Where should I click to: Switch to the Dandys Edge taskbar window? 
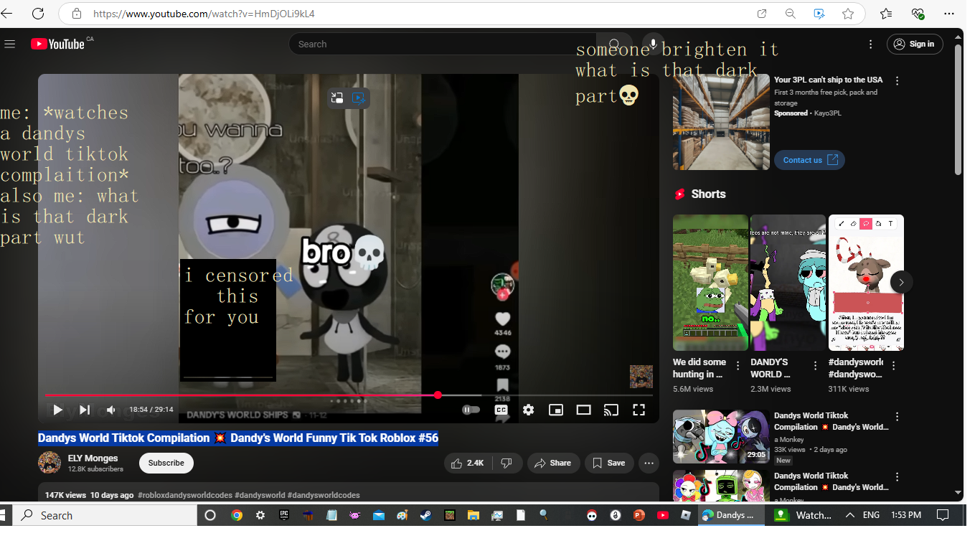732,515
